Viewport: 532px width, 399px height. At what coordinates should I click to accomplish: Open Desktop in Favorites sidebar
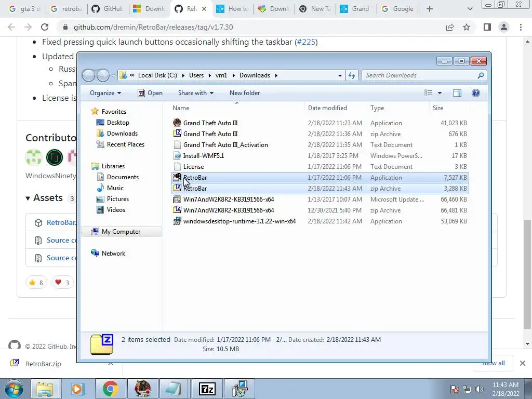click(113, 123)
